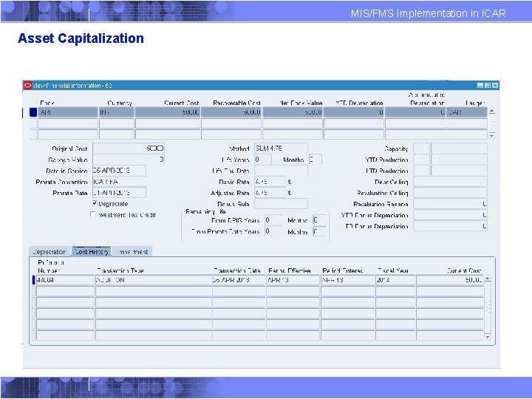Image resolution: width=532 pixels, height=399 pixels.
Task: Switch to the Cost History tab
Action: [92, 251]
